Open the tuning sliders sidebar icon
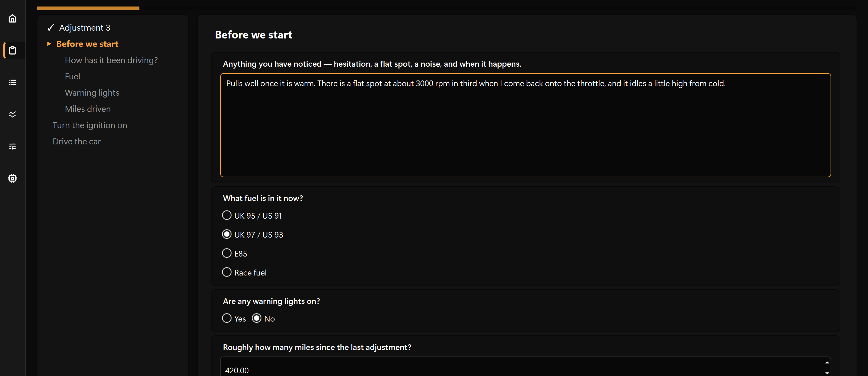 point(12,147)
